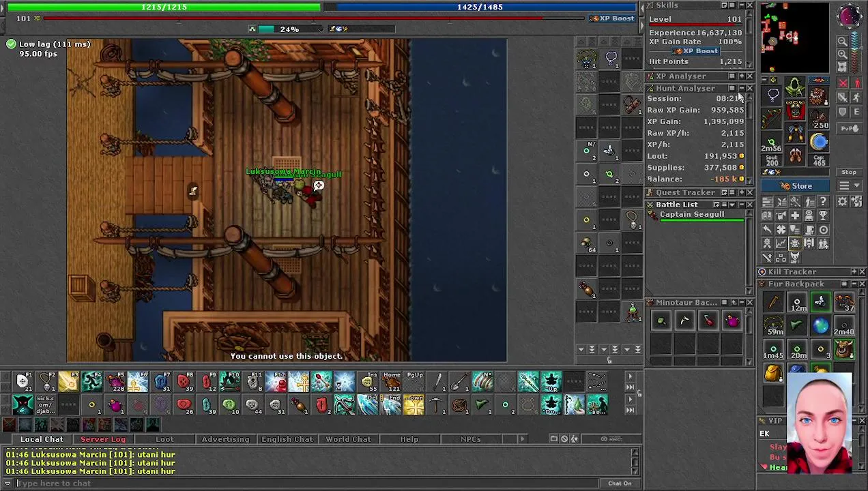Open the English Chat tab

(x=287, y=439)
